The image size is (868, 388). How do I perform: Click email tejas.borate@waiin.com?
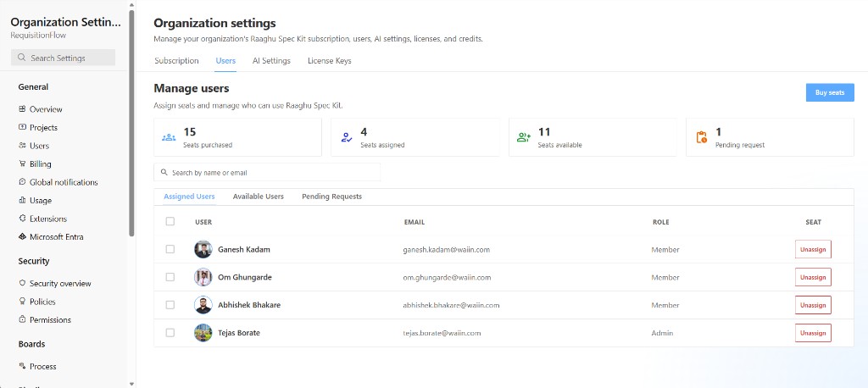coord(442,333)
